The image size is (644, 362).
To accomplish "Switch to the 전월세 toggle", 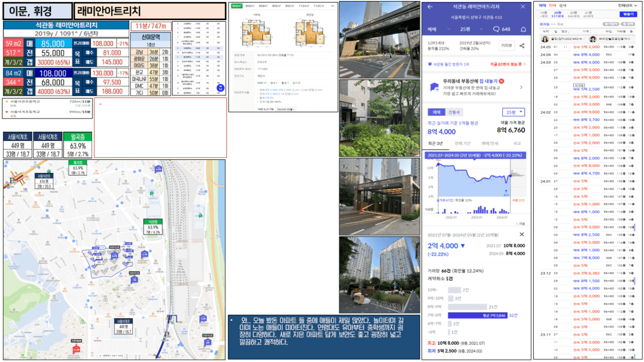I will [454, 112].
